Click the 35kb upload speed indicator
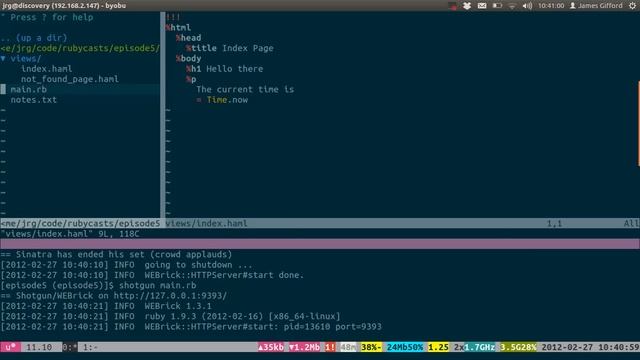640x360 pixels. pos(271,347)
